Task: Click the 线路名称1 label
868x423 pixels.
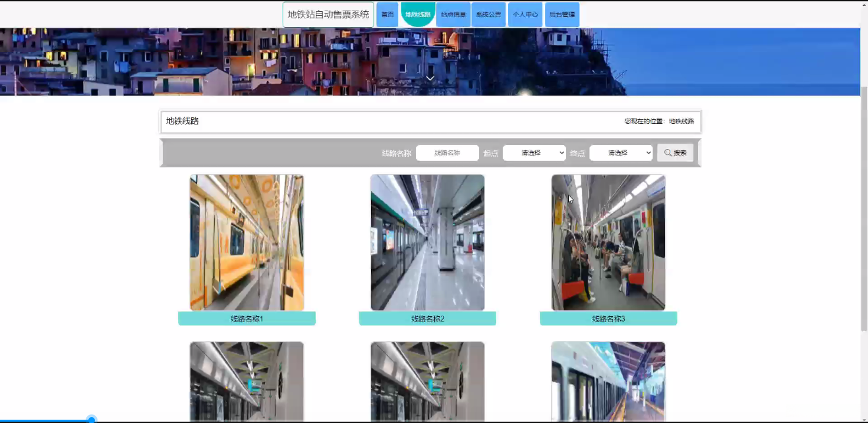Action: (246, 319)
